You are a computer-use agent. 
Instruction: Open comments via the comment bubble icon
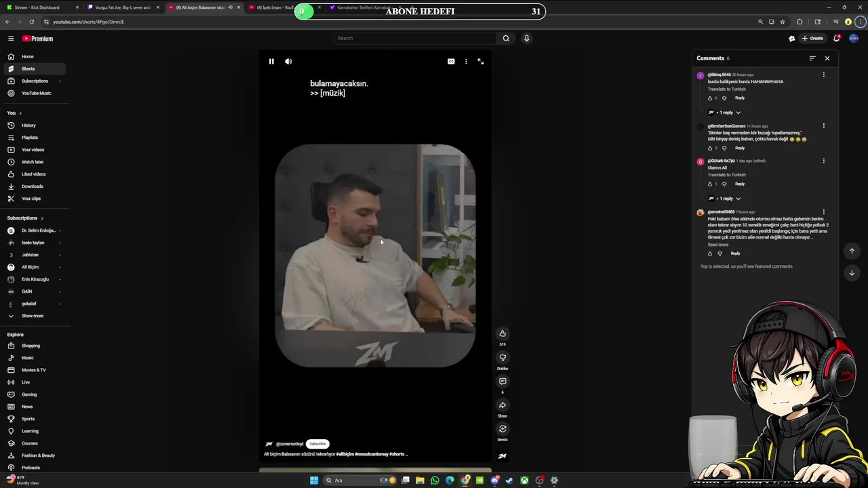[x=502, y=382]
